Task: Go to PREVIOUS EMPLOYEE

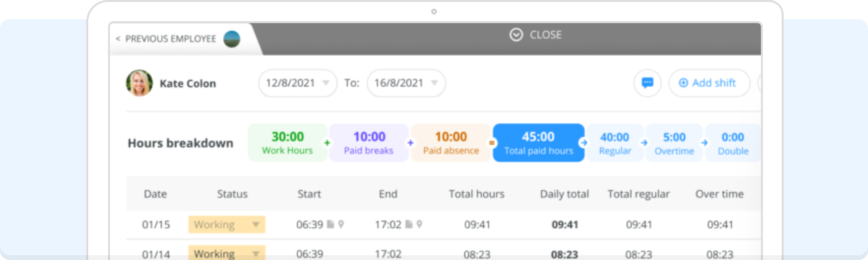Action: coord(170,39)
